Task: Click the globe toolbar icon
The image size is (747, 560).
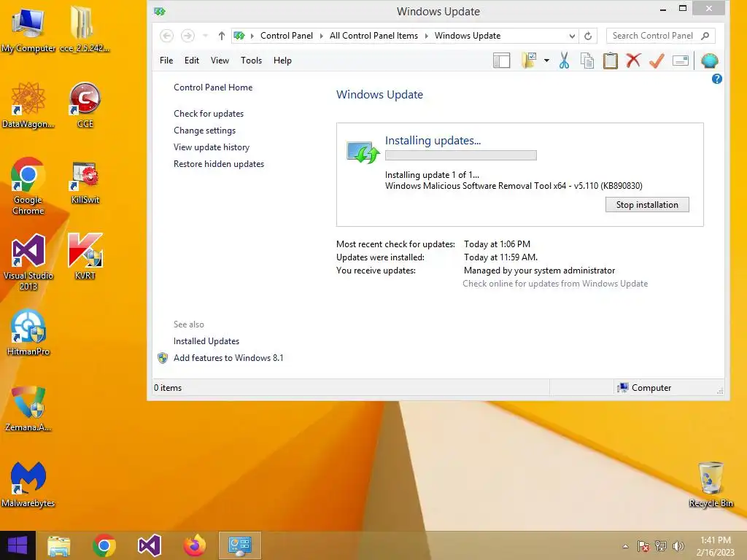Action: [x=709, y=61]
